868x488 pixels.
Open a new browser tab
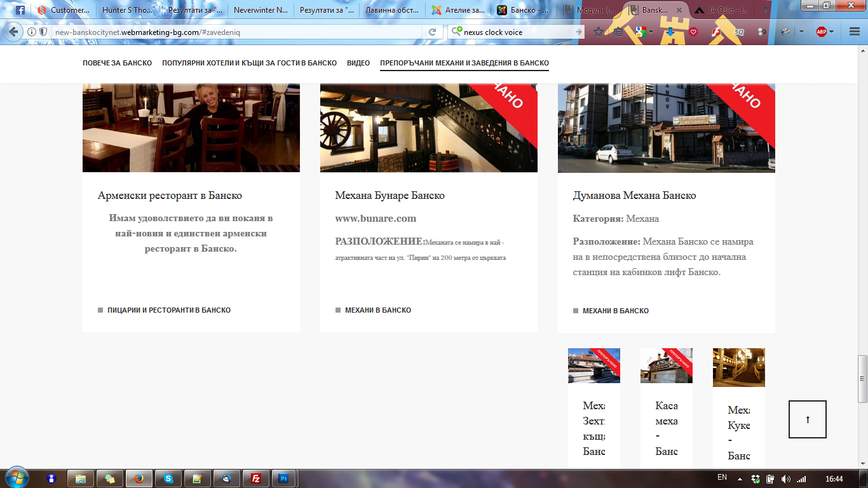tap(765, 10)
